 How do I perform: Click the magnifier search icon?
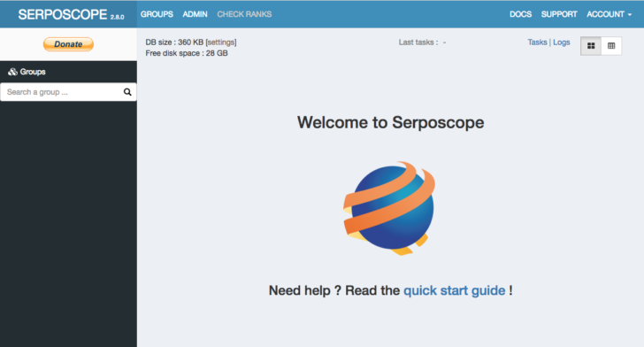point(127,92)
